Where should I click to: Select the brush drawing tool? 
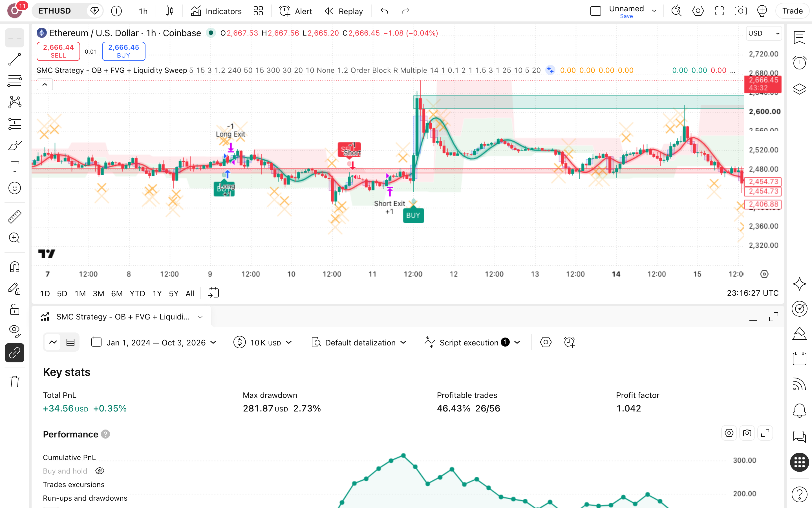tap(14, 145)
